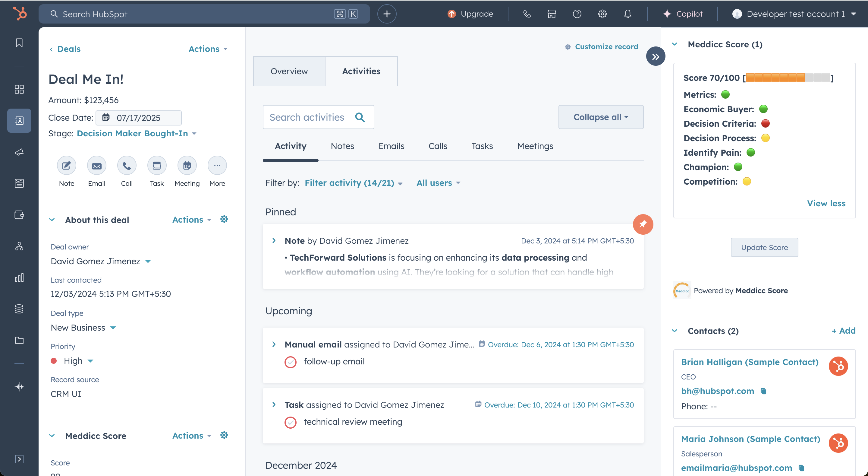Open the Data Management database icon in sidebar
This screenshot has width=868, height=476.
click(19, 309)
